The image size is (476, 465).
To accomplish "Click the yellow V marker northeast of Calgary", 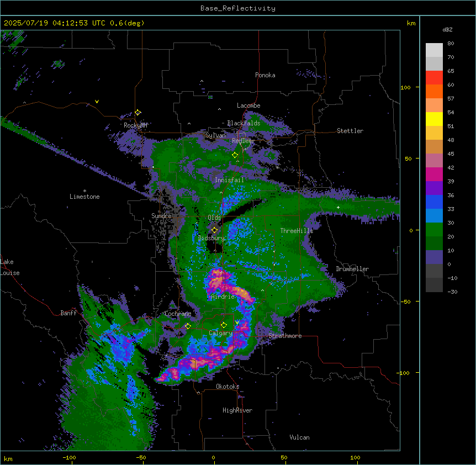I will [237, 323].
